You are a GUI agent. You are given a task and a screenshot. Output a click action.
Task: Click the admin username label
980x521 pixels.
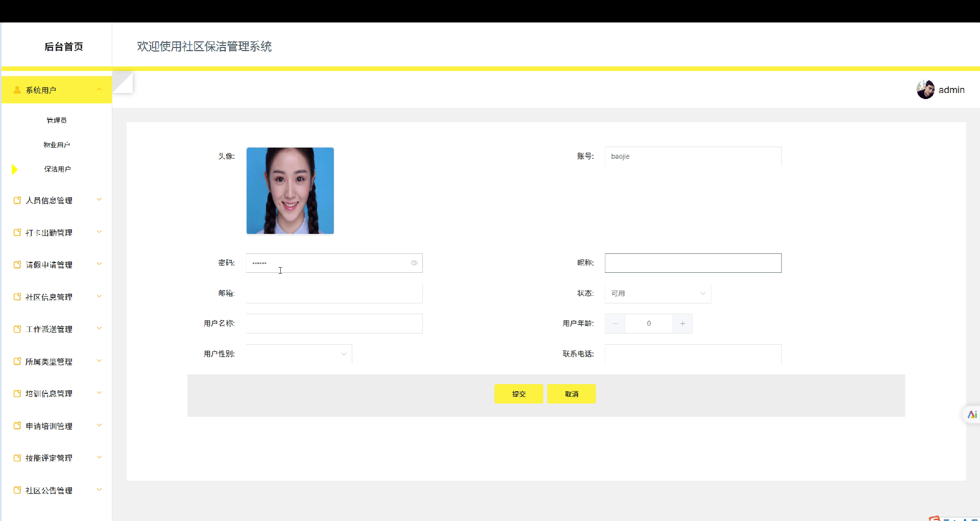pos(951,90)
